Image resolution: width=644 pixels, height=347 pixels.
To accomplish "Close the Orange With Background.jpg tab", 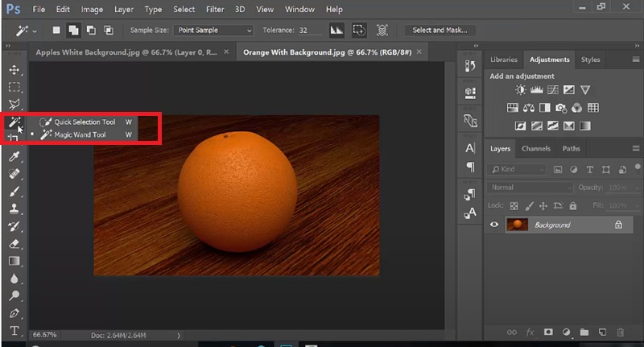I will point(419,52).
